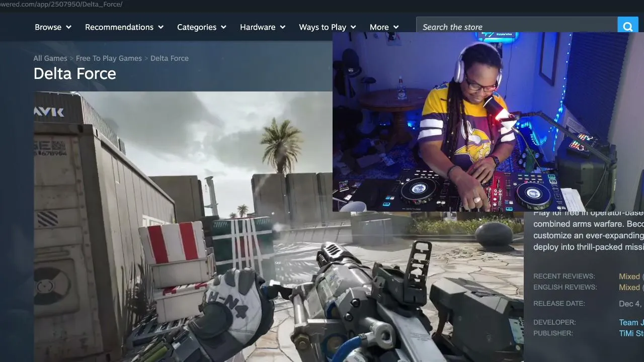
Task: Select the Delta Force breadcrumb link
Action: [x=170, y=58]
